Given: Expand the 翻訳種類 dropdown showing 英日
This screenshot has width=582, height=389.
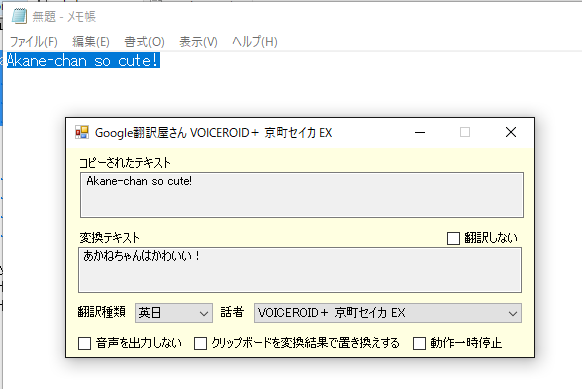Looking at the screenshot, I should (174, 313).
